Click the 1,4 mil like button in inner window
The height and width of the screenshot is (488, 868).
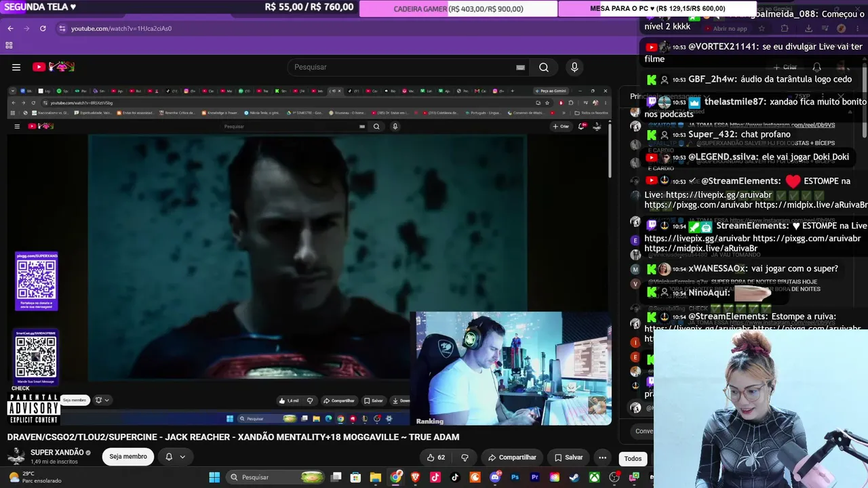point(289,401)
